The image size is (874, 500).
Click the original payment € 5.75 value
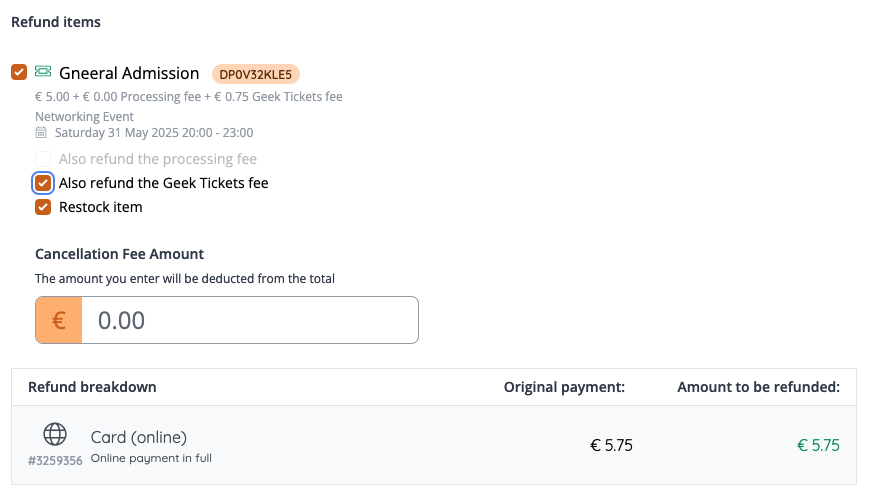tap(611, 446)
